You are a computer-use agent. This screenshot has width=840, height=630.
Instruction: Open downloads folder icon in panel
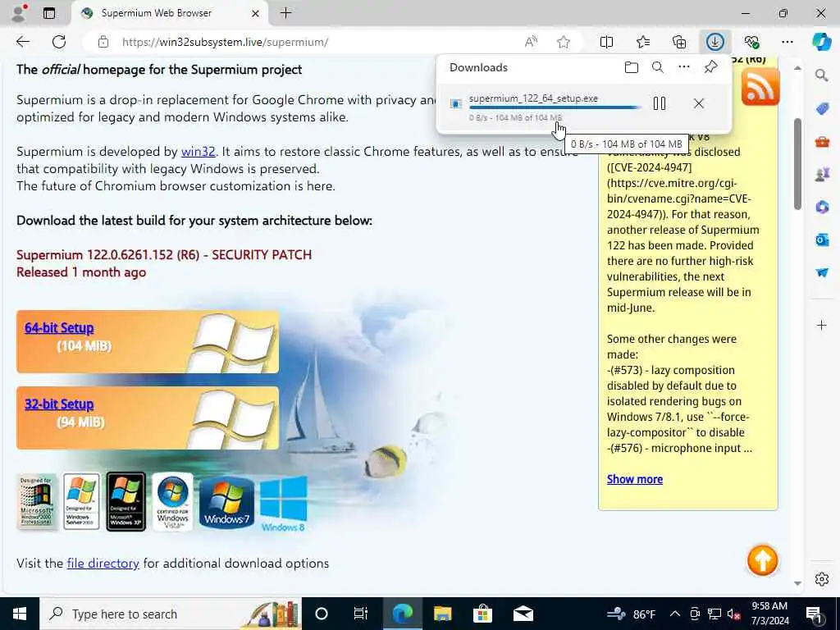point(632,67)
